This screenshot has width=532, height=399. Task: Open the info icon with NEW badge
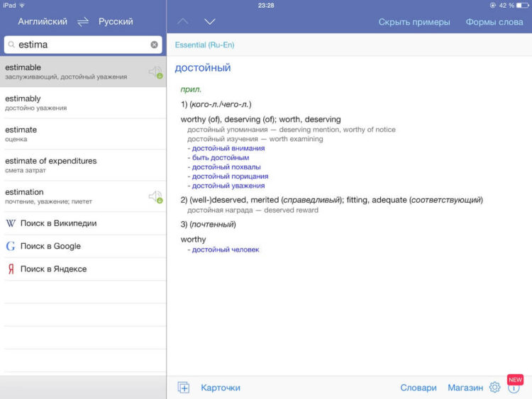click(x=514, y=388)
